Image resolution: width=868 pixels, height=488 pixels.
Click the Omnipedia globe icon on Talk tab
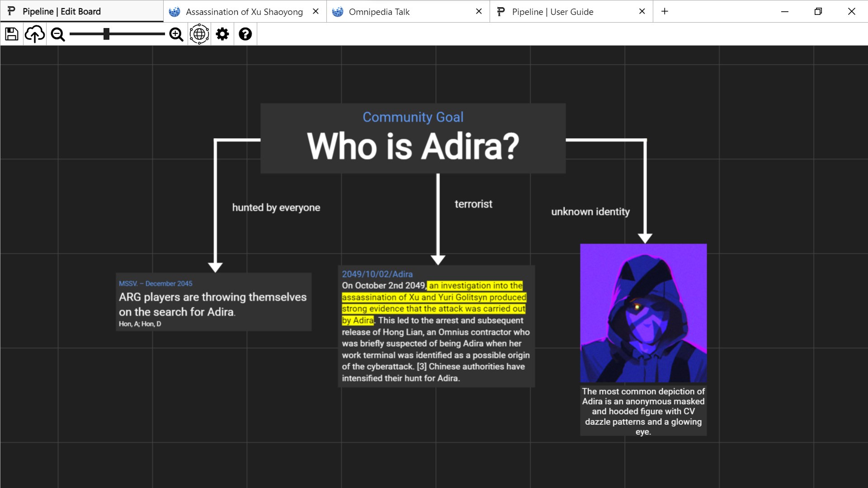pyautogui.click(x=338, y=12)
